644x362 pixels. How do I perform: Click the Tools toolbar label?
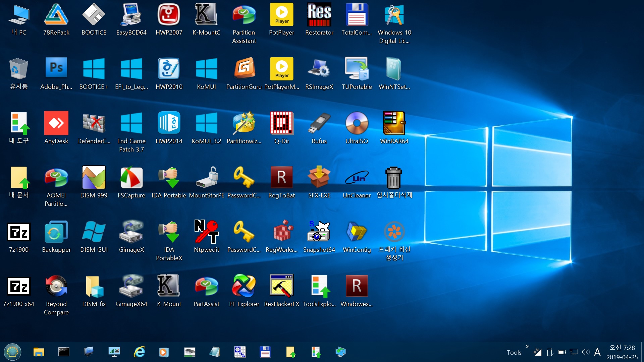point(514,352)
